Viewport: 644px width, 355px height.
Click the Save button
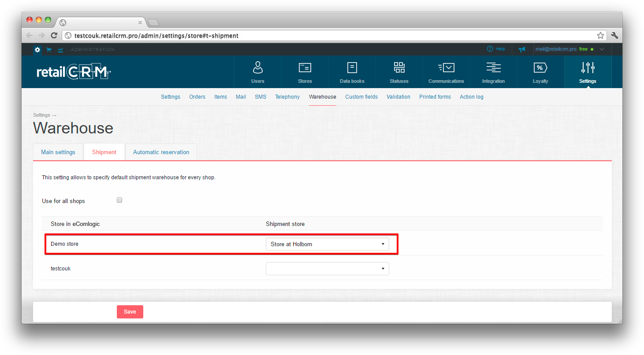(x=130, y=312)
